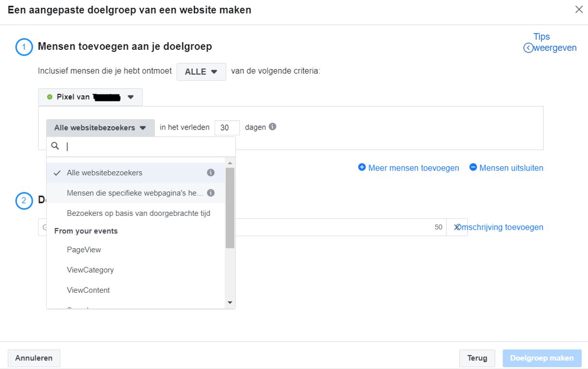Focus the days number input field
This screenshot has width=588, height=369.
[227, 128]
